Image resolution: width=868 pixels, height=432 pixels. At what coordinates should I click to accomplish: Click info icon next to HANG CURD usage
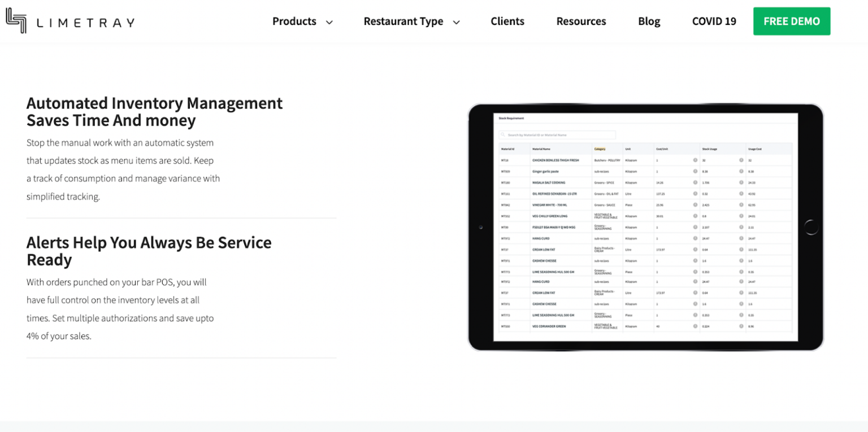point(741,238)
